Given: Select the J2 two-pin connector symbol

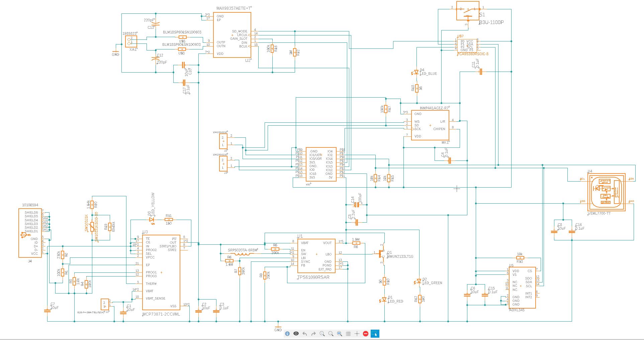Looking at the screenshot, I should pyautogui.click(x=223, y=141).
